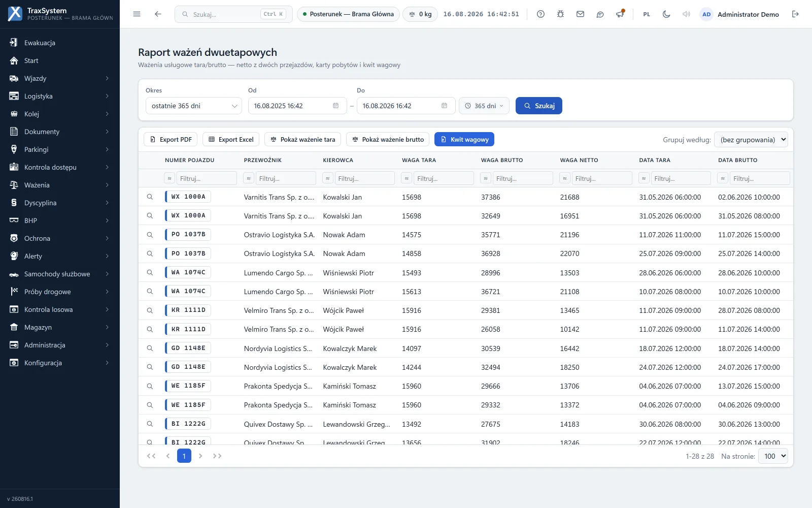Click the Szukaj search button
Image resolution: width=812 pixels, height=508 pixels.
(539, 106)
